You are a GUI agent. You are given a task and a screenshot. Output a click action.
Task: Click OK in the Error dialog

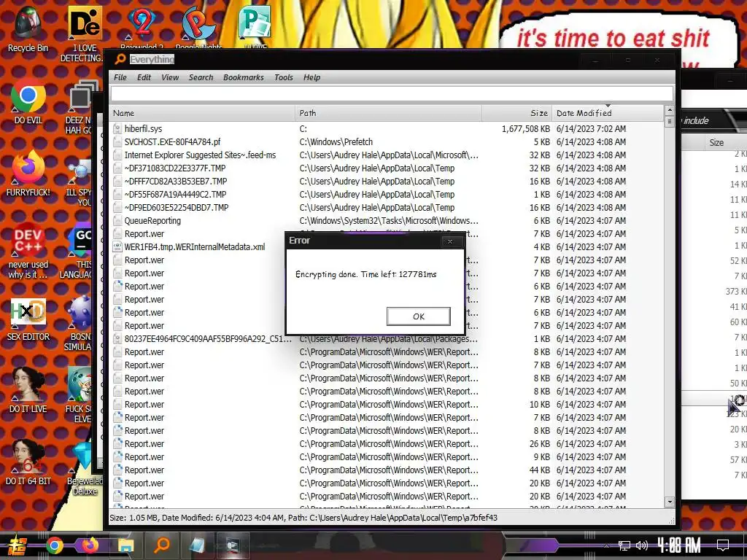click(x=418, y=316)
